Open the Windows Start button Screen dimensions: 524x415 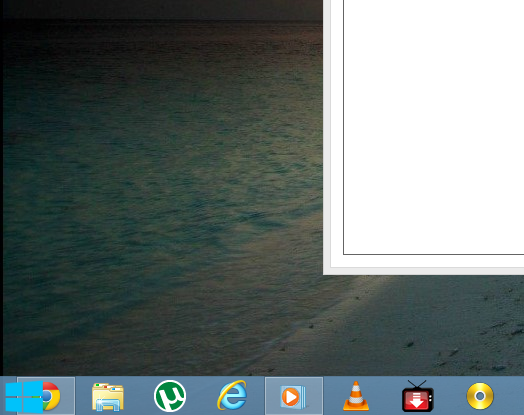tap(24, 397)
